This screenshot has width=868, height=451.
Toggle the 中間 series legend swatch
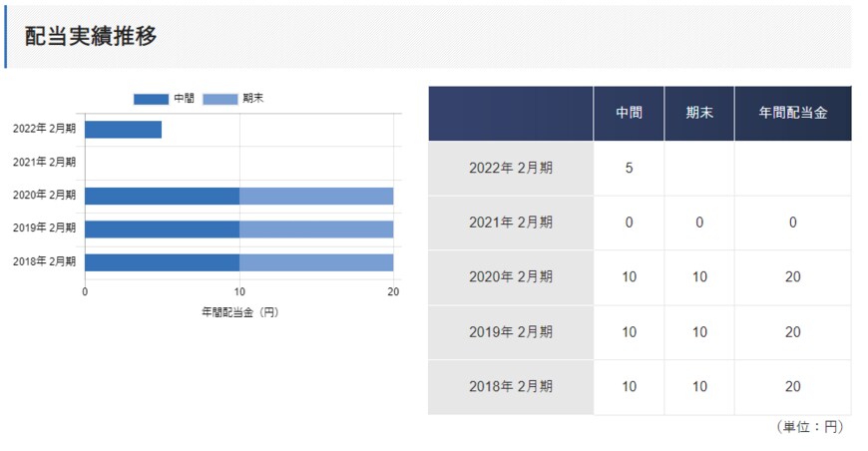151,99
